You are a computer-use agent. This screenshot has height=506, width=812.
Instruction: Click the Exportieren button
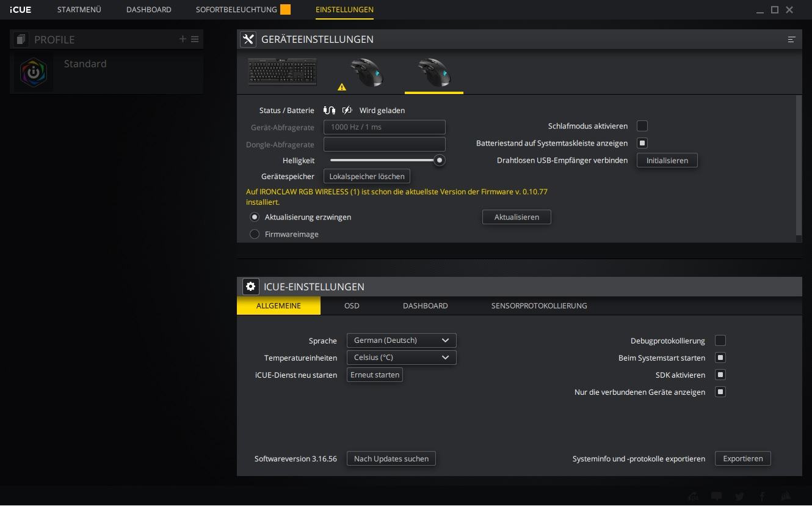tap(743, 458)
